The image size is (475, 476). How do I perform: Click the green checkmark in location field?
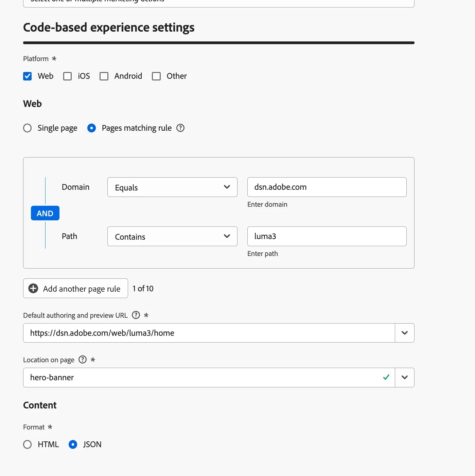pos(386,377)
